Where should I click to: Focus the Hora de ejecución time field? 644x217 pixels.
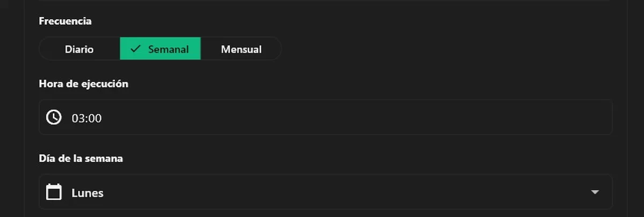[326, 117]
